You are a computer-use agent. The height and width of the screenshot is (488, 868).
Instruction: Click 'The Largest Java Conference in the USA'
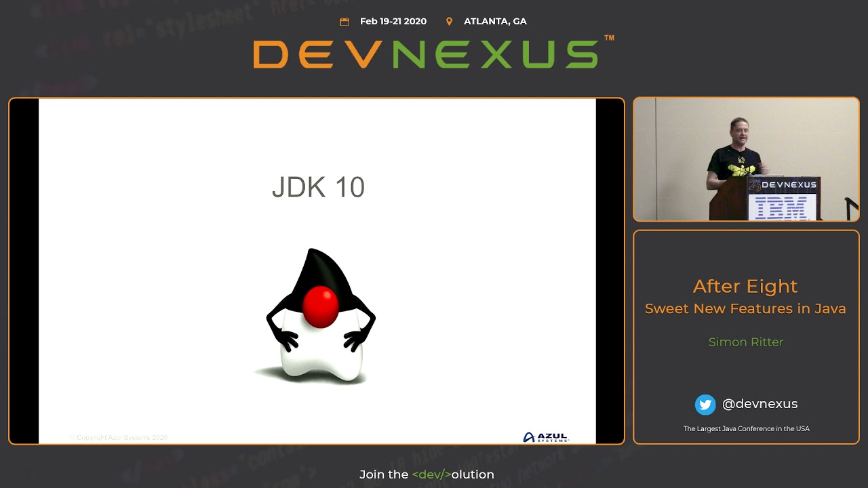[x=746, y=428]
